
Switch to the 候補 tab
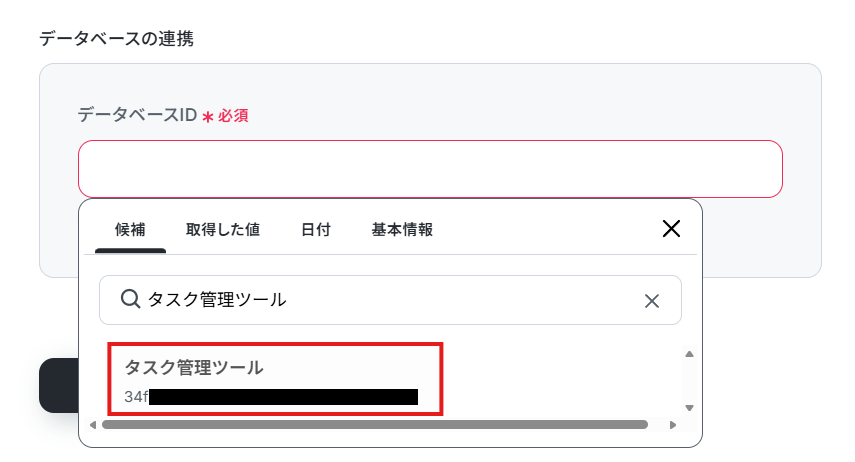130,230
